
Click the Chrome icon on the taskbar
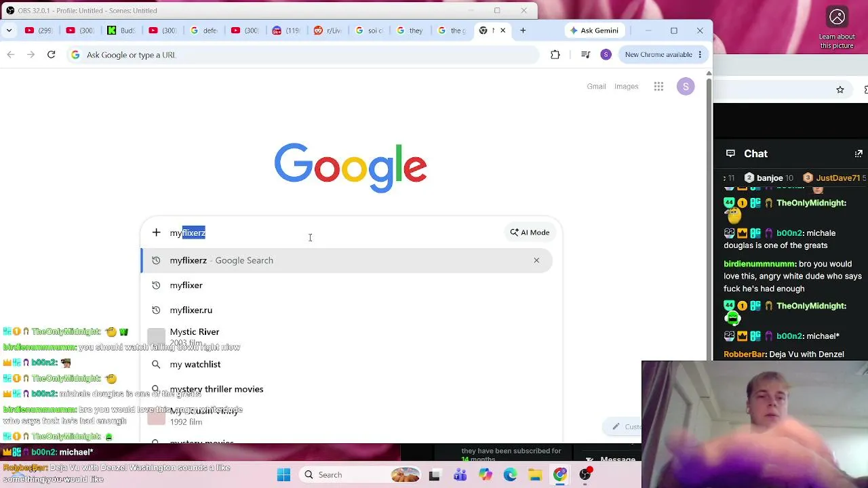point(560,475)
